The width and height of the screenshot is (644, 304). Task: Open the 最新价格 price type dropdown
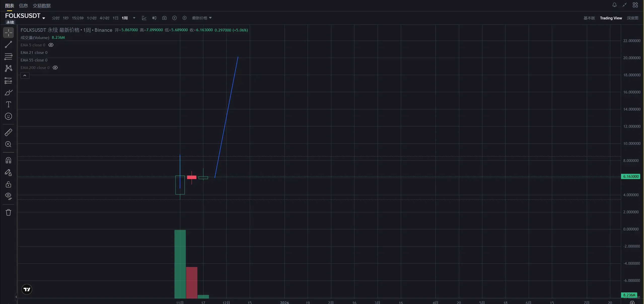(x=202, y=18)
